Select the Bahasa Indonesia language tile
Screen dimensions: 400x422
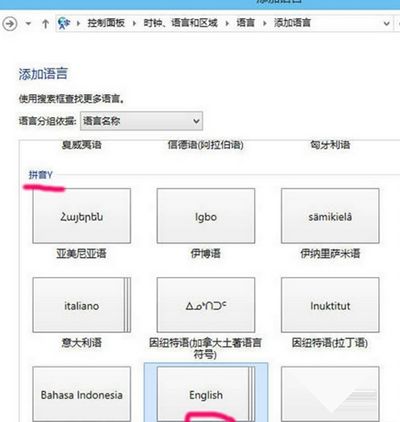click(82, 394)
